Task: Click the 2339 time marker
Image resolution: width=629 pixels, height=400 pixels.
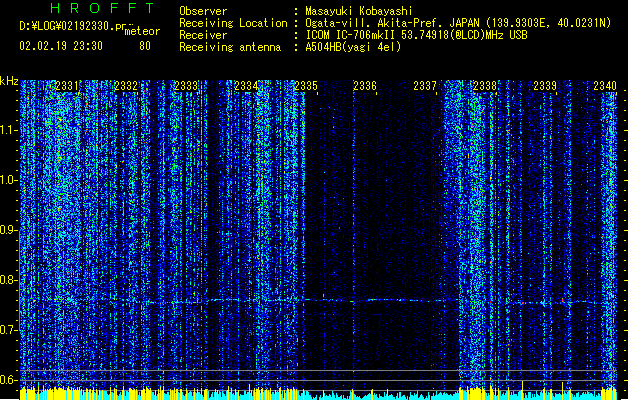Action: (545, 86)
